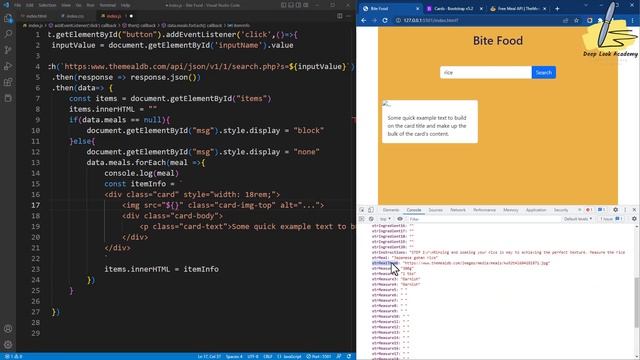Screen dimensions: 640x360
Task: Open the File menu in VS Code
Action: [x=18, y=5]
